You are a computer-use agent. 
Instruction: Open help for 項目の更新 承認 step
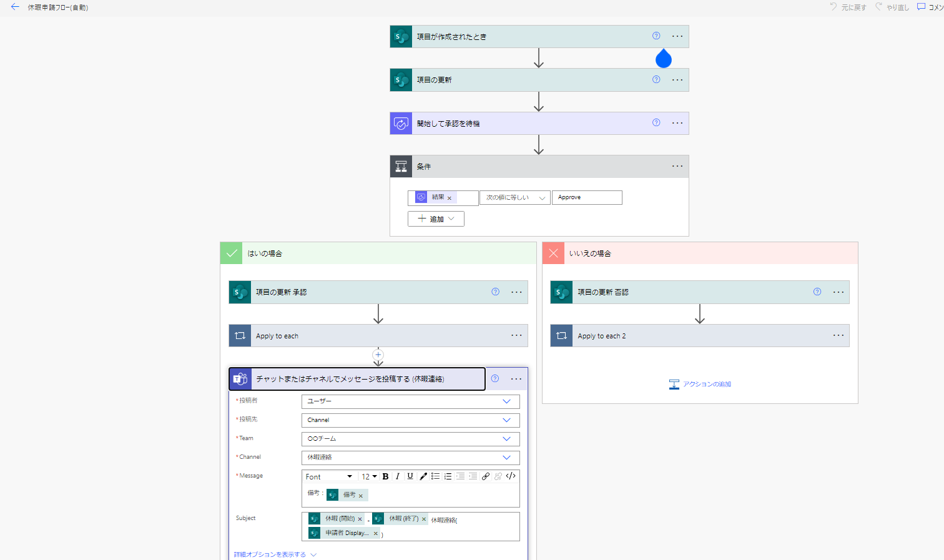pos(495,292)
